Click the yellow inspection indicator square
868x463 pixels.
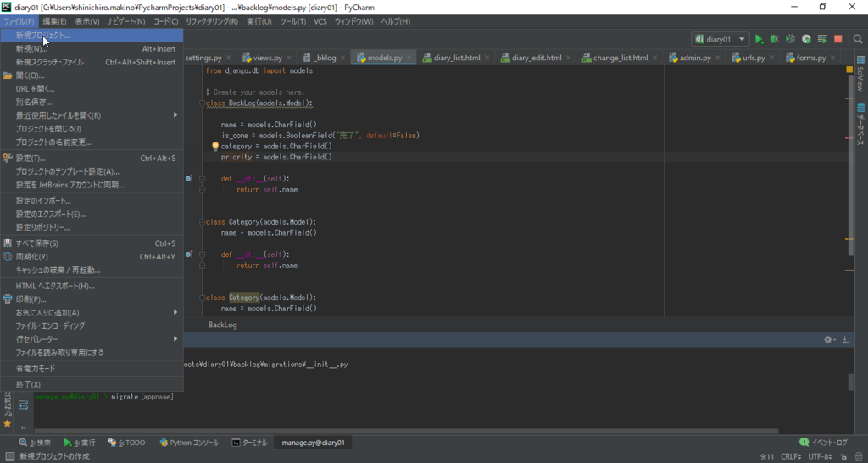tap(849, 70)
